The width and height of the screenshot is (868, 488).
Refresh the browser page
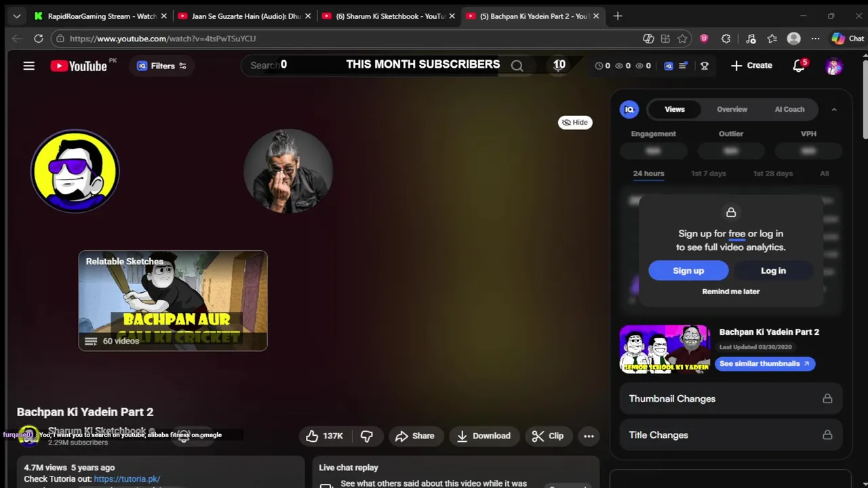point(39,39)
